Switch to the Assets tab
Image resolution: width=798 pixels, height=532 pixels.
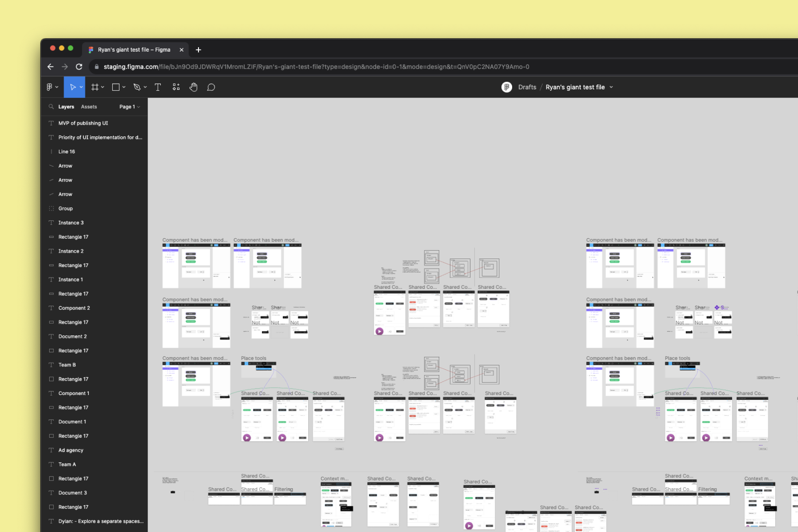click(x=89, y=107)
